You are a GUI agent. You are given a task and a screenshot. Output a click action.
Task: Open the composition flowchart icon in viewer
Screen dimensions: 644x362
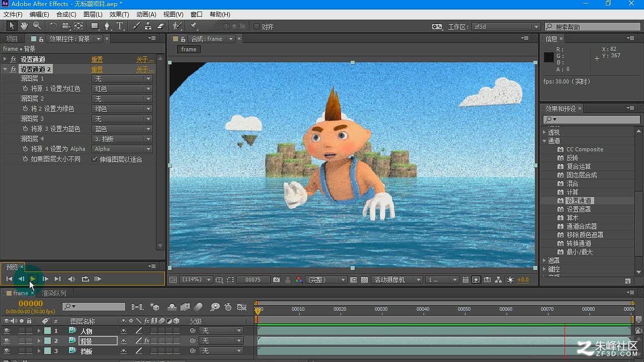498,280
